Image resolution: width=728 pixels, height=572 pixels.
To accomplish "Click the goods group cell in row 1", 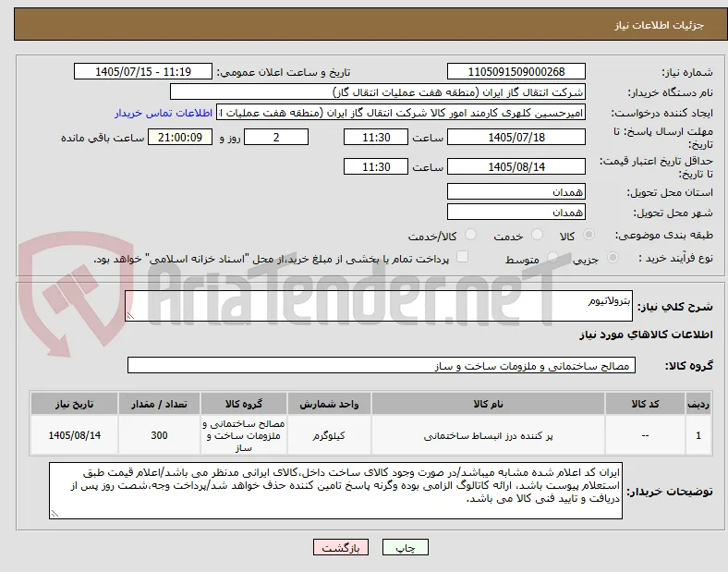I will 244,435.
